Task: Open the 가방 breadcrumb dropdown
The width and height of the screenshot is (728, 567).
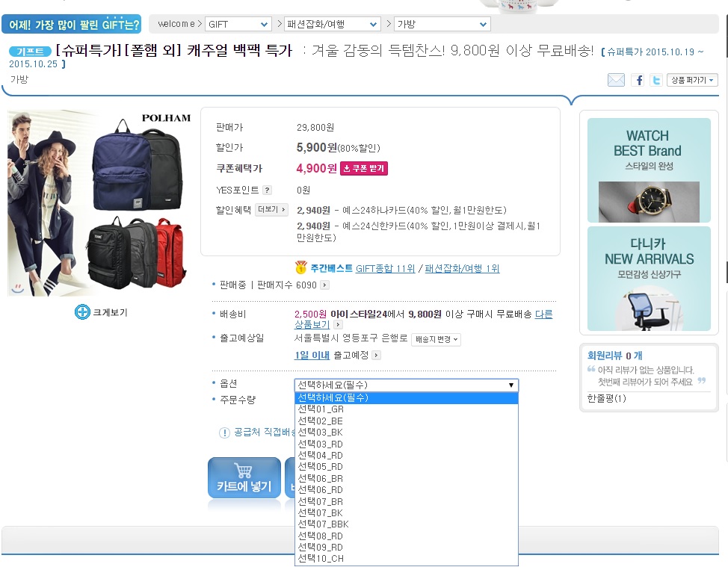Action: coord(442,25)
